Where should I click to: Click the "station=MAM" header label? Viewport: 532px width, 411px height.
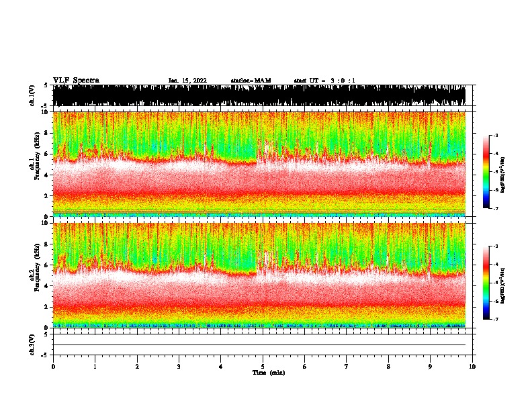[x=251, y=81]
